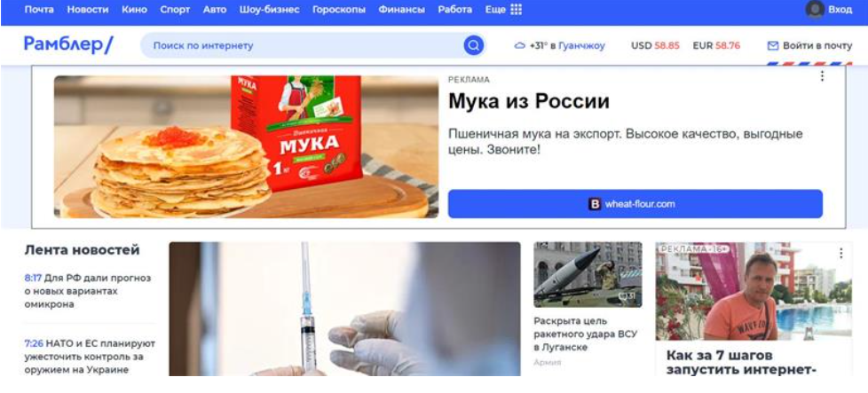Screen dimensions: 868x393
Task: Click the envelope icon for Войти в почту
Action: tap(773, 45)
